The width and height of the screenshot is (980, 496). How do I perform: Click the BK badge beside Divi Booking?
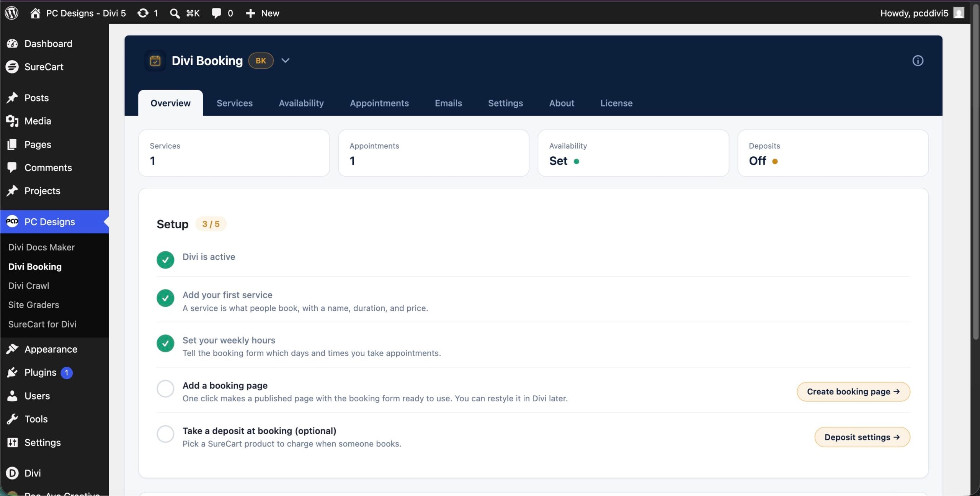click(x=261, y=61)
